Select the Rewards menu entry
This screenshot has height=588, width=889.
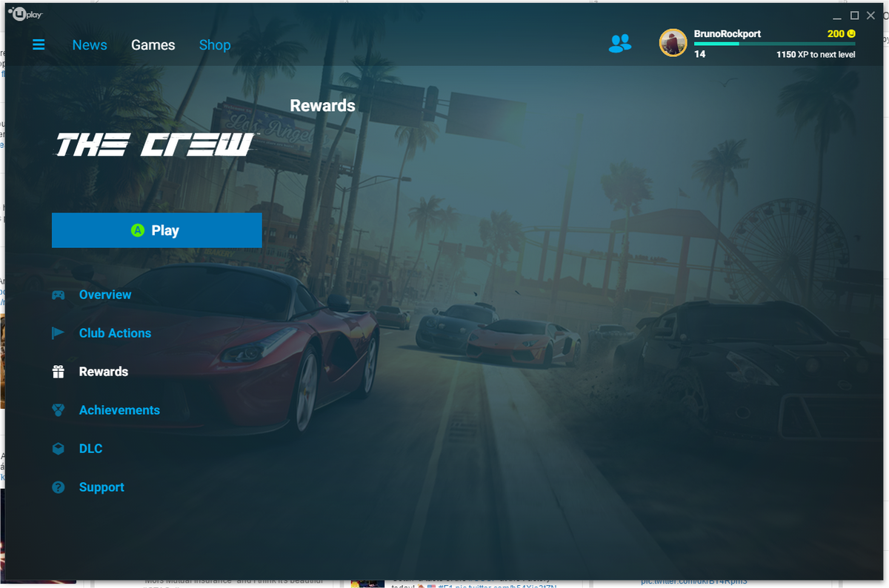pos(104,372)
